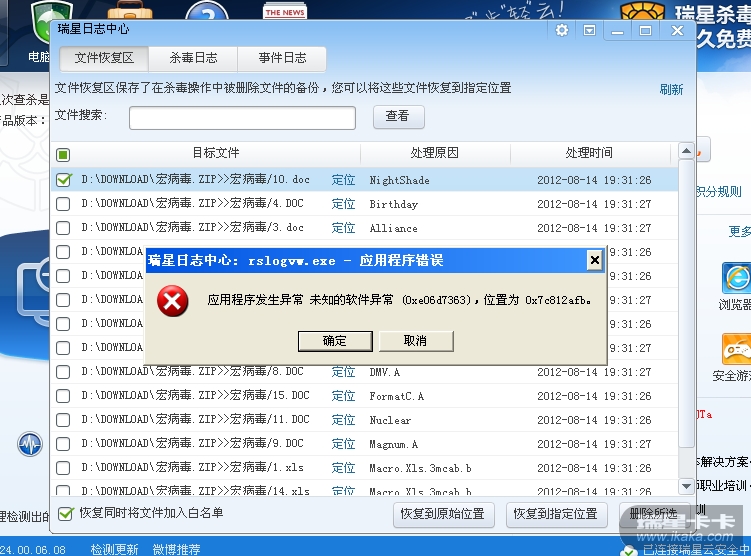
Task: Select the Birthday reason text
Action: click(393, 204)
